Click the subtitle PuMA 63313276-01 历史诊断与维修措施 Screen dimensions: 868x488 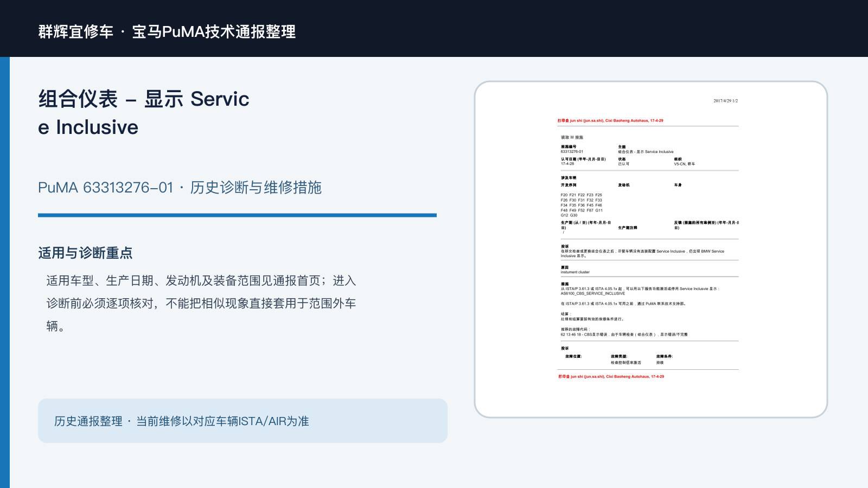[x=180, y=188]
